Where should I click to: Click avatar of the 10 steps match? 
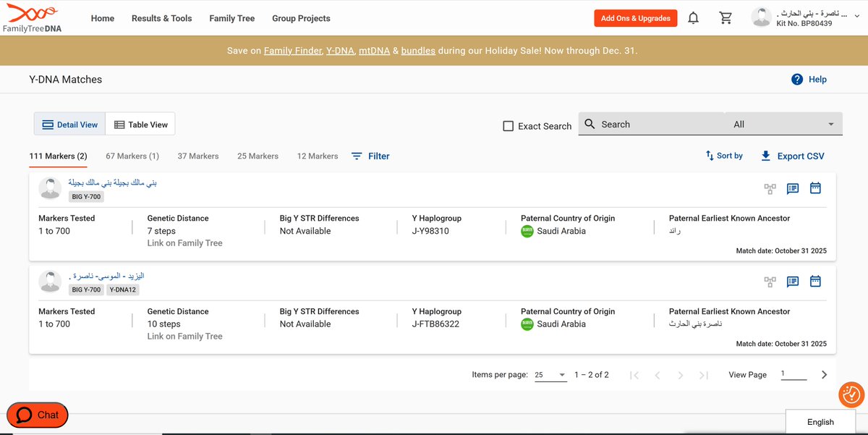pos(49,282)
